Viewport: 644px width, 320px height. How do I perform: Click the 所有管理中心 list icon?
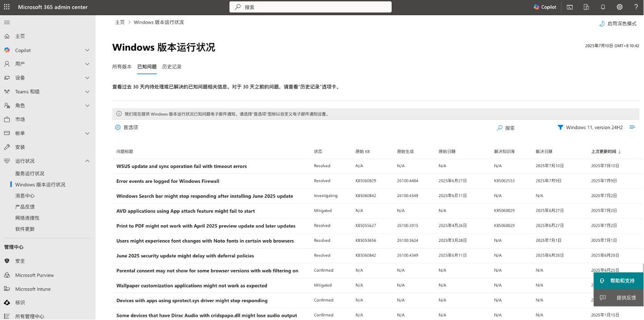coord(7,316)
